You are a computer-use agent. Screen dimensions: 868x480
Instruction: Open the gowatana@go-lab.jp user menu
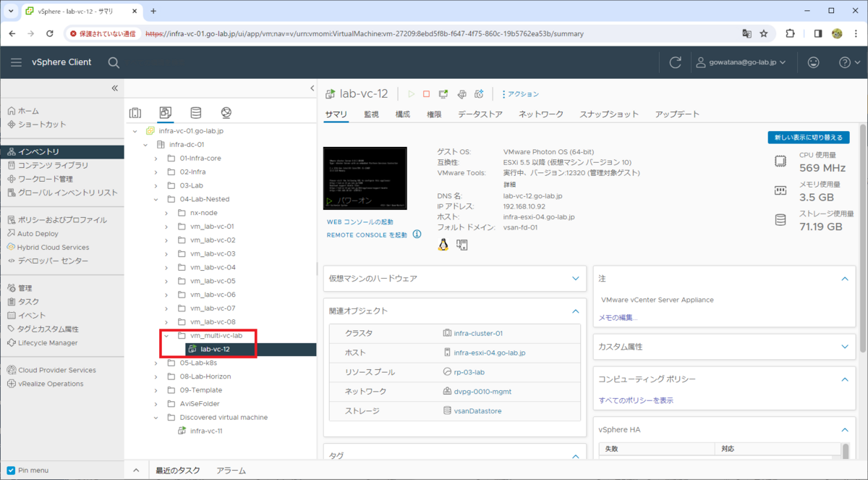coord(741,62)
